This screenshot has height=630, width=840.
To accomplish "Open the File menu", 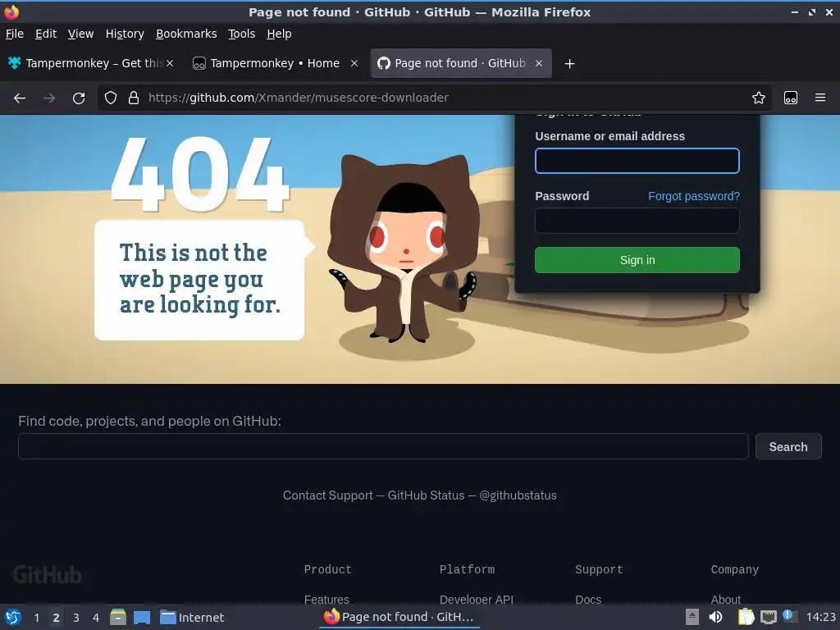I will click(15, 34).
